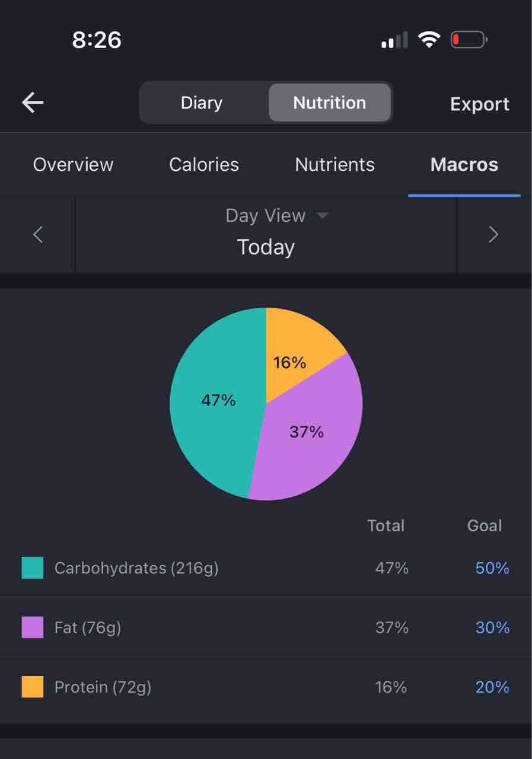Tap the Today date label

click(266, 247)
